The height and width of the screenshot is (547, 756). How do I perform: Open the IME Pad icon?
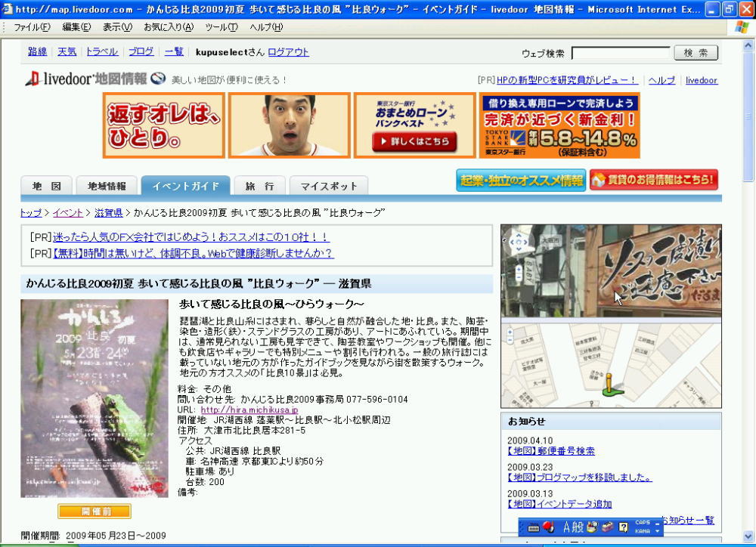pos(592,527)
